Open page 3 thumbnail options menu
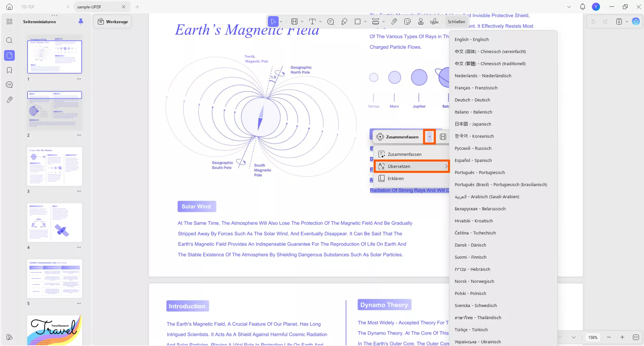This screenshot has width=644, height=346. pyautogui.click(x=79, y=191)
